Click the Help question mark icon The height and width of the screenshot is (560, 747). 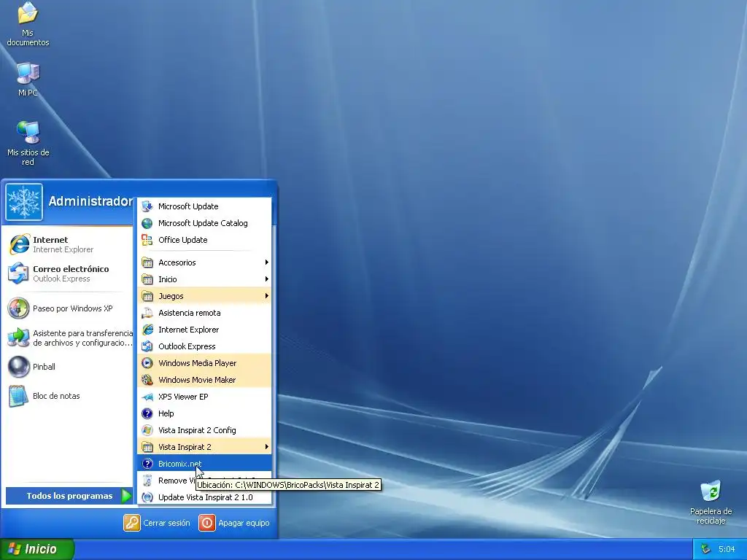pyautogui.click(x=147, y=413)
